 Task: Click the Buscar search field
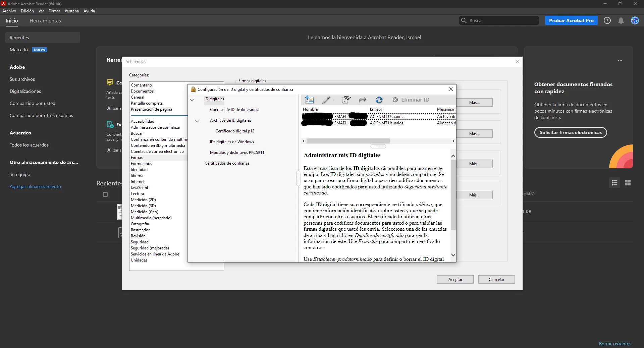499,20
